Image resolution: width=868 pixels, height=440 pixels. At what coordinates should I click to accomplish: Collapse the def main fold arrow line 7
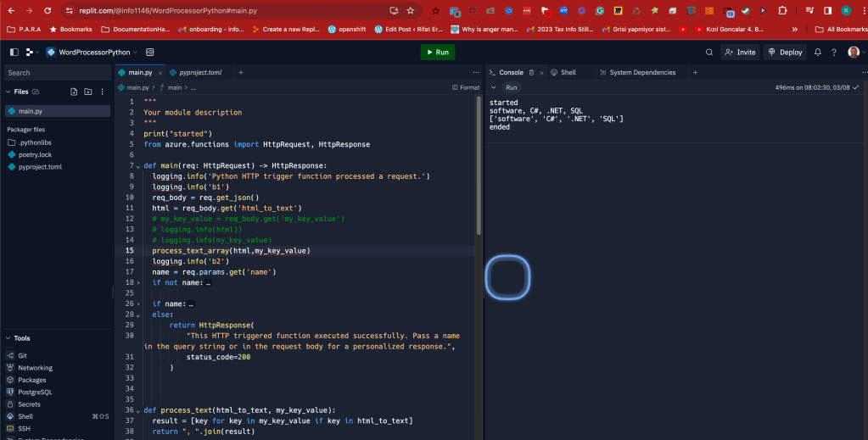pos(138,166)
